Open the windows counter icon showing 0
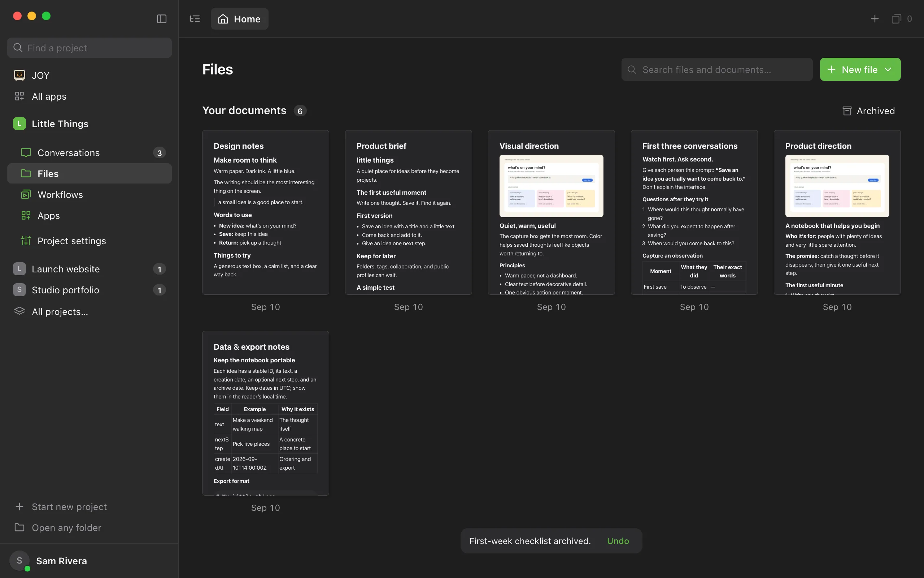 (896, 19)
